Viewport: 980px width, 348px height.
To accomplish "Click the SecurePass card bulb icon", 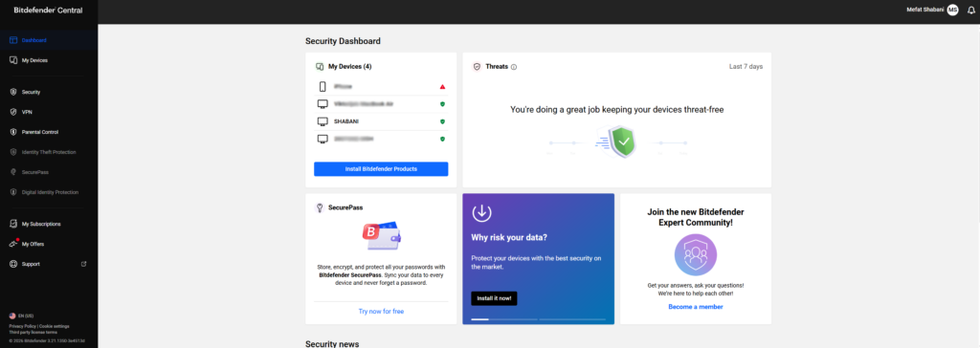I will tap(320, 207).
